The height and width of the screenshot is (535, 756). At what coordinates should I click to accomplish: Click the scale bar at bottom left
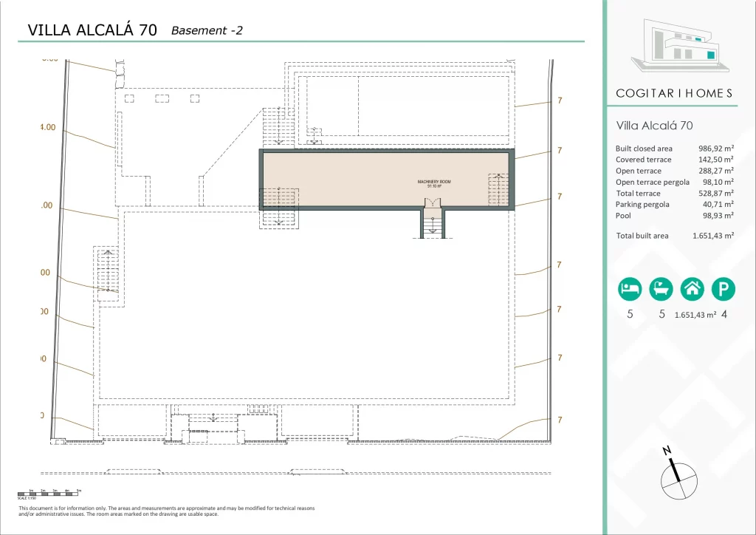tap(49, 491)
